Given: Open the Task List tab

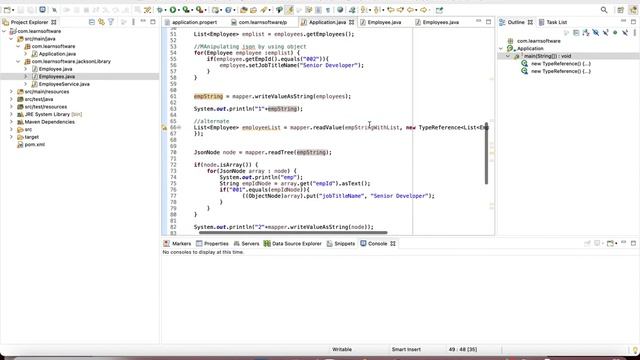Looking at the screenshot, I should point(553,22).
